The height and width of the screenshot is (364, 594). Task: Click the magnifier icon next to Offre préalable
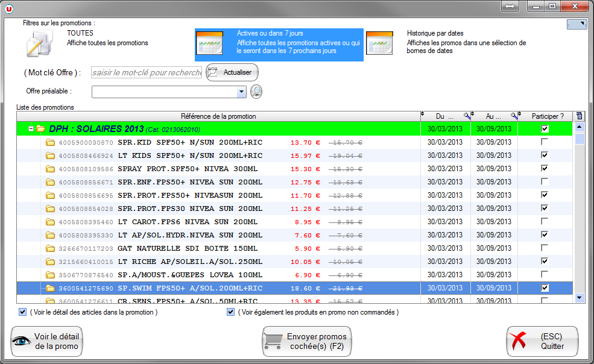pyautogui.click(x=256, y=92)
